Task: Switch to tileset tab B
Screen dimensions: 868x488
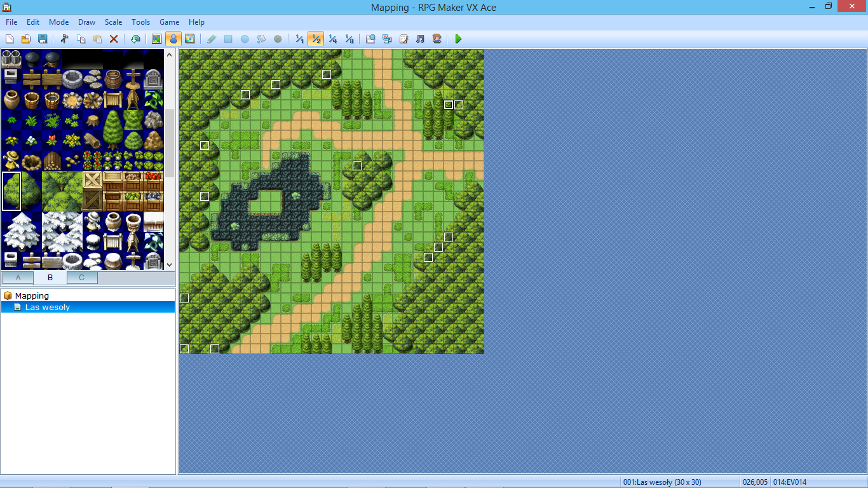Action: (50, 278)
